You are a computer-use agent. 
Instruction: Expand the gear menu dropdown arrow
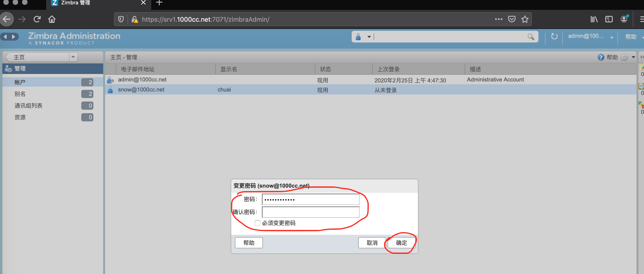click(x=633, y=57)
